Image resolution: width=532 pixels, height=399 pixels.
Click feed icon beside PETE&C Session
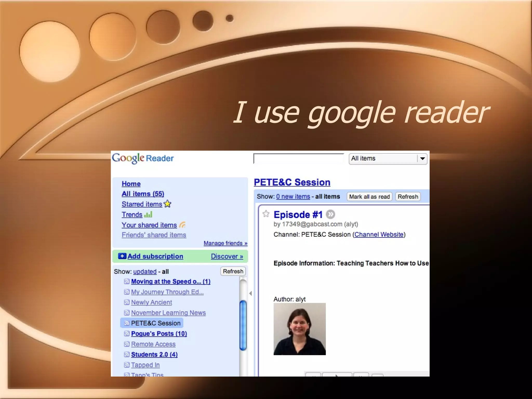pos(127,323)
